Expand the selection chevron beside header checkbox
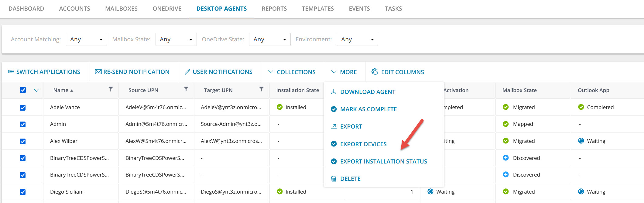Viewport: 644px width, 203px height. (37, 90)
